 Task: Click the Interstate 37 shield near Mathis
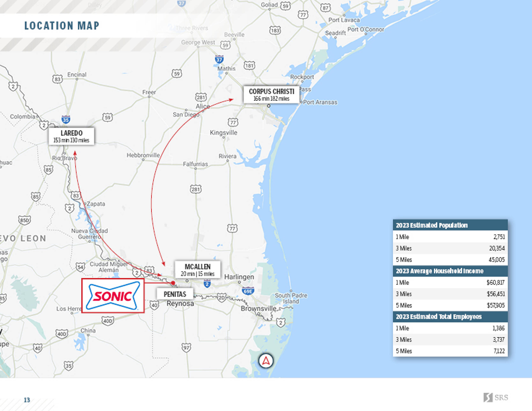pyautogui.click(x=219, y=59)
